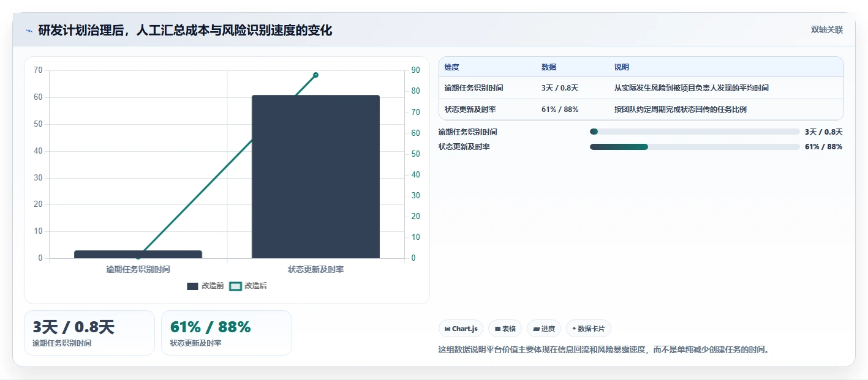The height and width of the screenshot is (380, 868).
Task: Click the tall 状态更新及时率 chart bar
Action: click(315, 177)
